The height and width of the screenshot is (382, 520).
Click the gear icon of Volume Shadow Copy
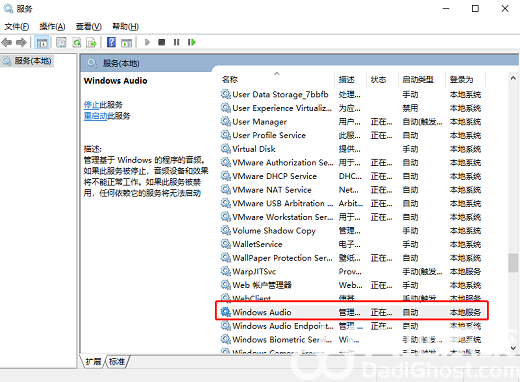coord(226,230)
